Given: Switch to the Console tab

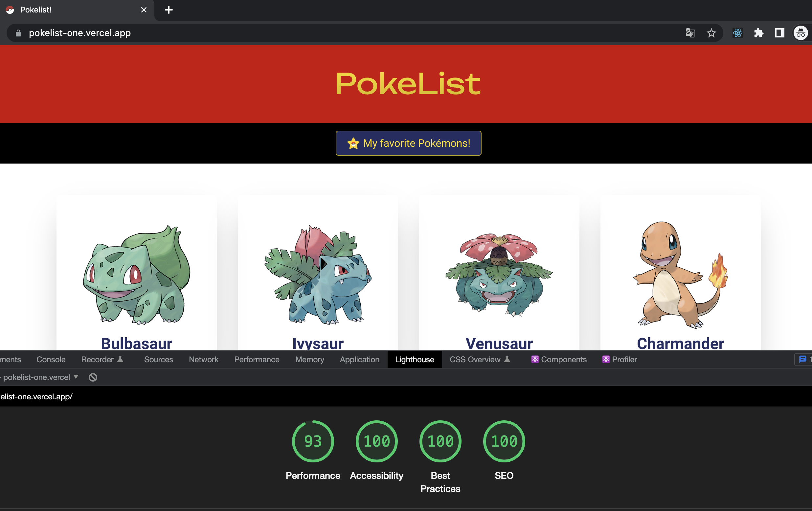Looking at the screenshot, I should pos(51,359).
